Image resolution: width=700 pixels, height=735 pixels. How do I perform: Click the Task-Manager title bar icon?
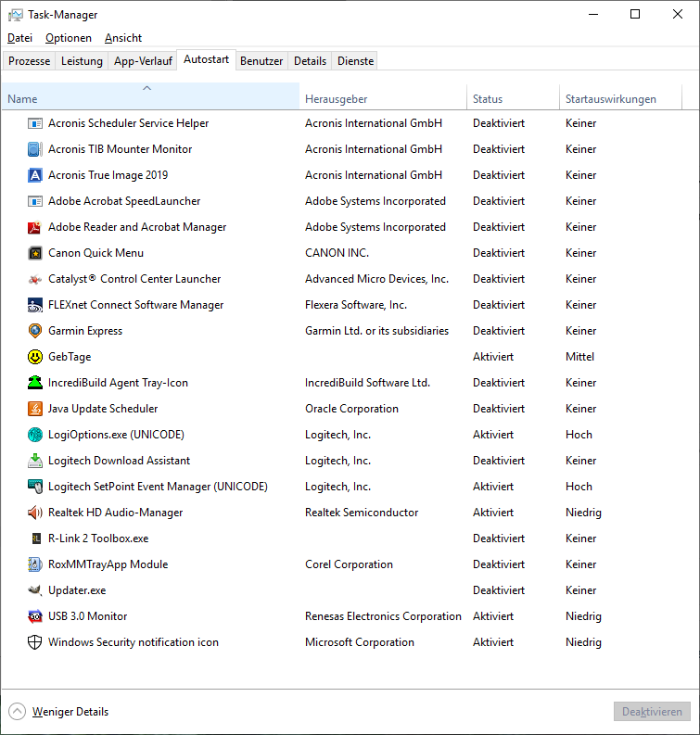15,15
